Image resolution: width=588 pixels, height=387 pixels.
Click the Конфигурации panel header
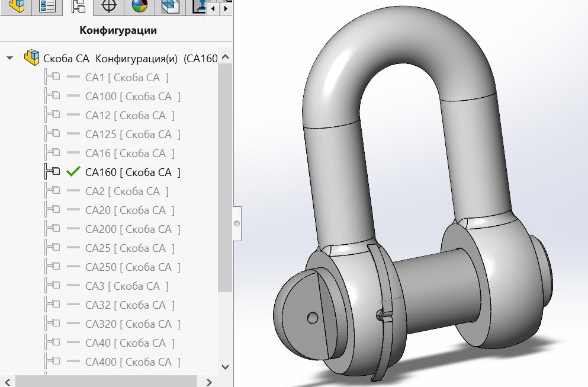(118, 30)
